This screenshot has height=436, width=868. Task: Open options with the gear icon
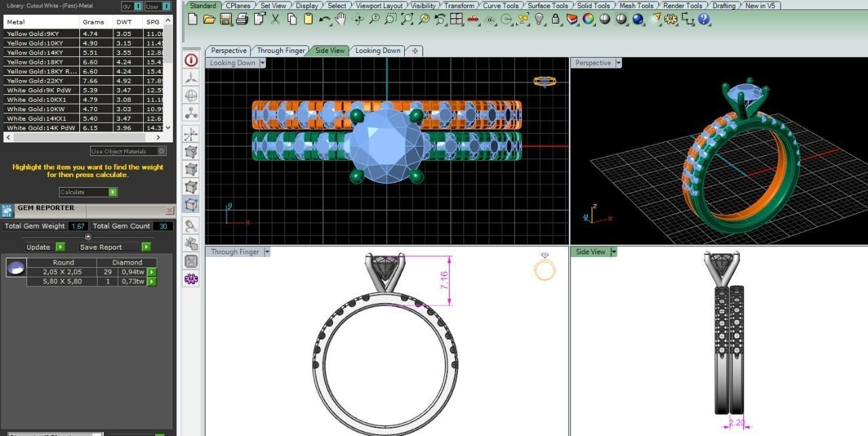tap(671, 19)
